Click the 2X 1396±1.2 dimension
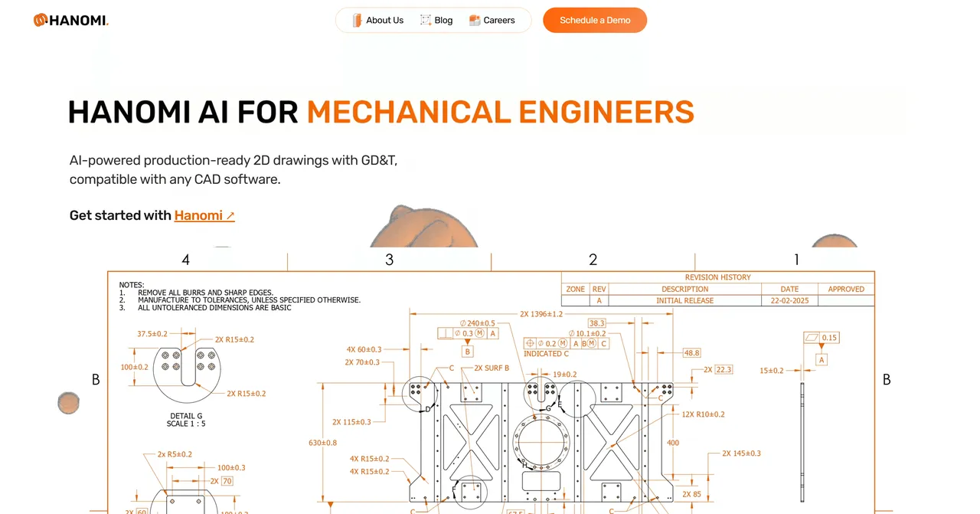The height and width of the screenshot is (514, 980). click(541, 314)
